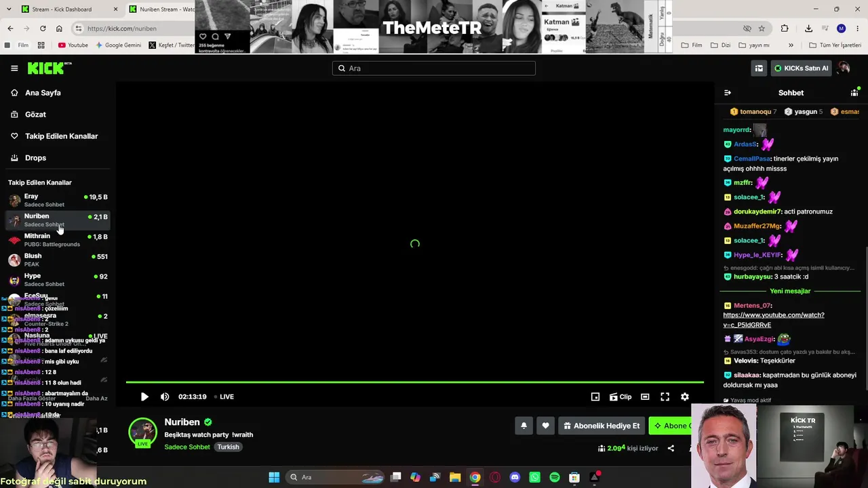Open Drops in sidebar

pyautogui.click(x=35, y=158)
